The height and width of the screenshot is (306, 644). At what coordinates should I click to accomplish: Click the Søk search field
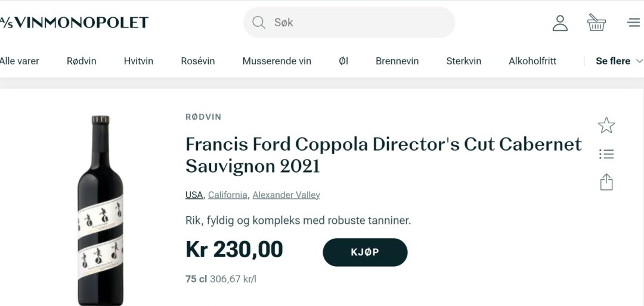point(358,23)
